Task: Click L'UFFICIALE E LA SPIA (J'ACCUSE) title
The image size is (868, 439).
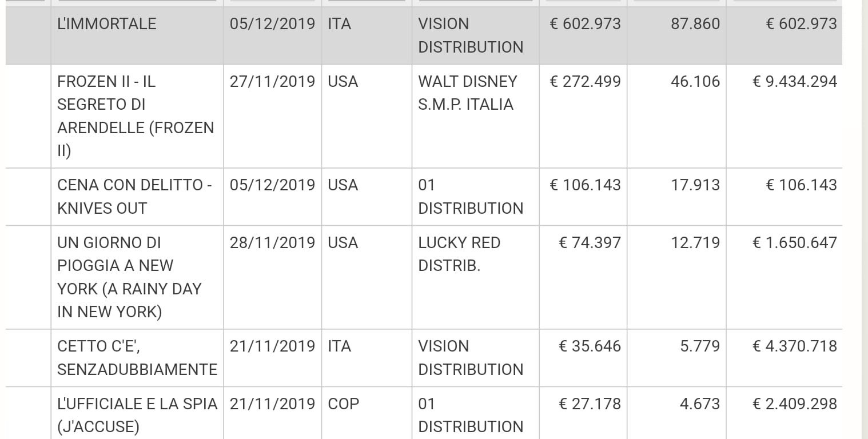Action: pos(137,416)
